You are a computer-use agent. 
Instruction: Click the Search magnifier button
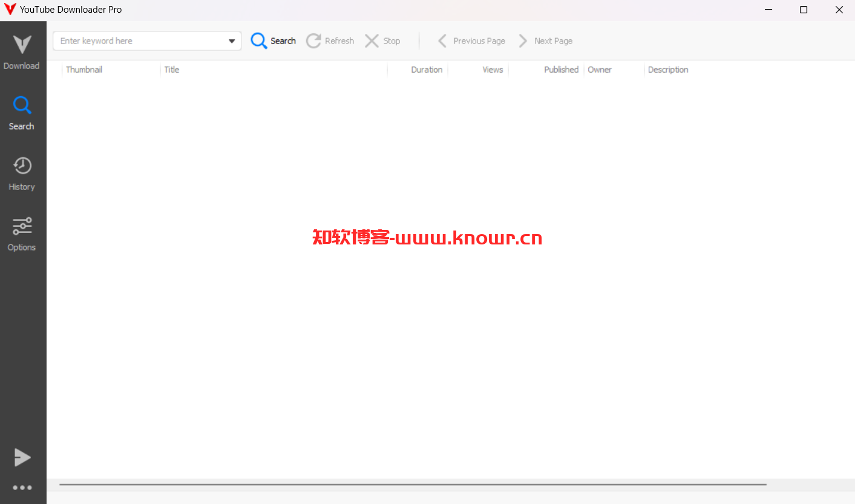click(x=274, y=41)
